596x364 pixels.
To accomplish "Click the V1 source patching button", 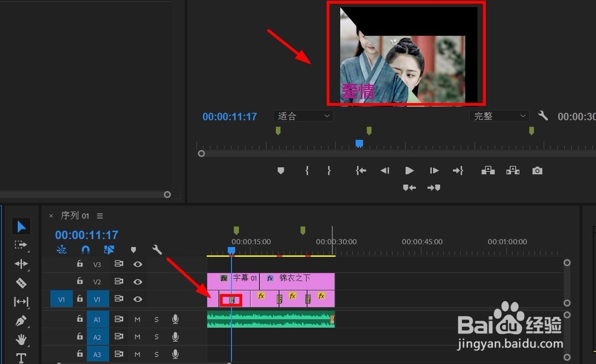I will pos(61,300).
